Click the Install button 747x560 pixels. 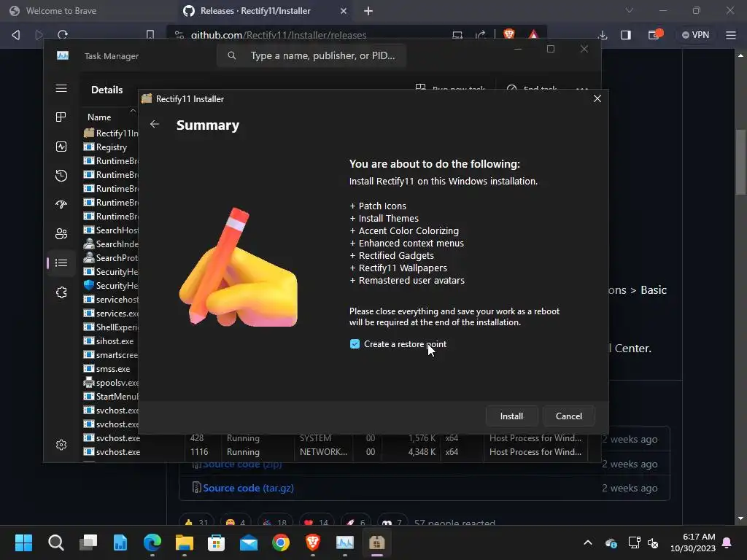pos(511,416)
